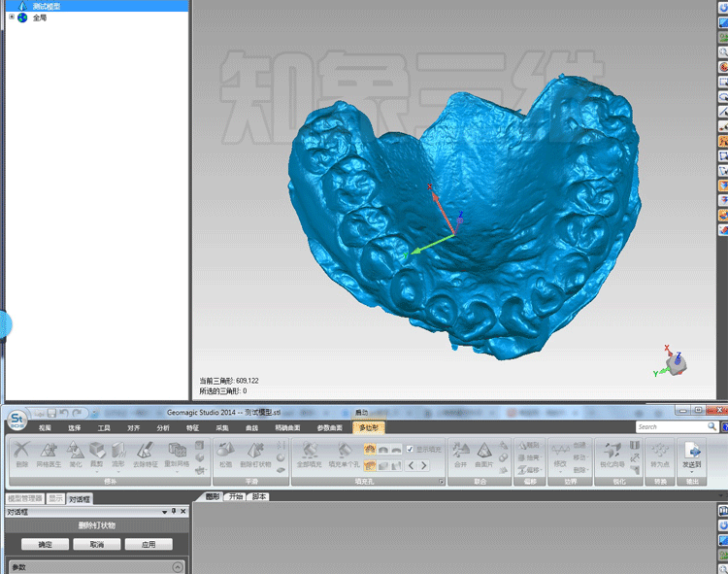
Task: Click the Save icon in quick access toolbar
Action: coord(52,413)
